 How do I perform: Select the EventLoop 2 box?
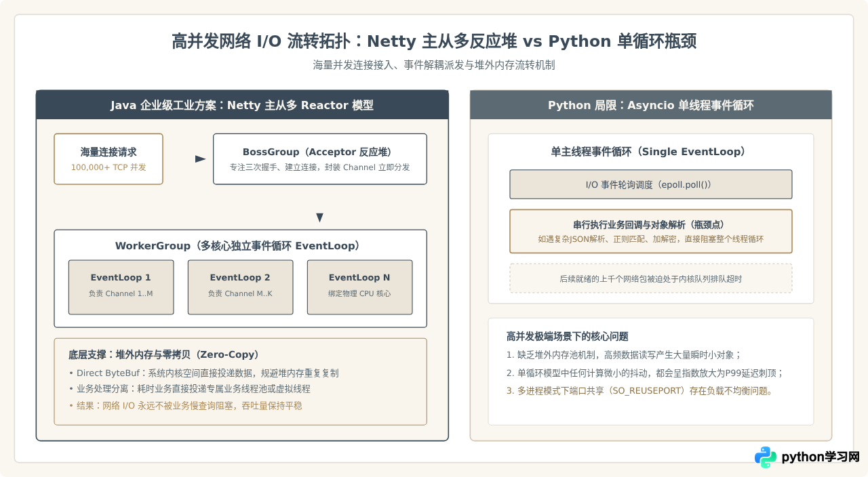240,287
